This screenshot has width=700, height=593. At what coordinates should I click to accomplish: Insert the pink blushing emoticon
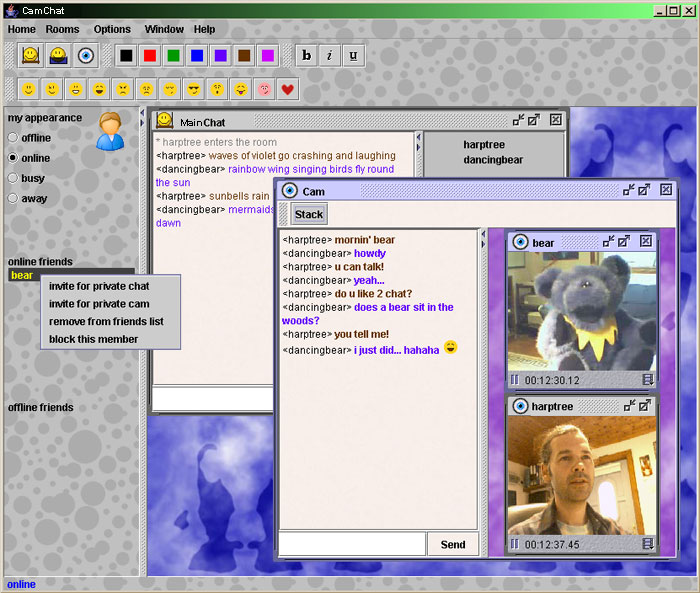pyautogui.click(x=264, y=89)
